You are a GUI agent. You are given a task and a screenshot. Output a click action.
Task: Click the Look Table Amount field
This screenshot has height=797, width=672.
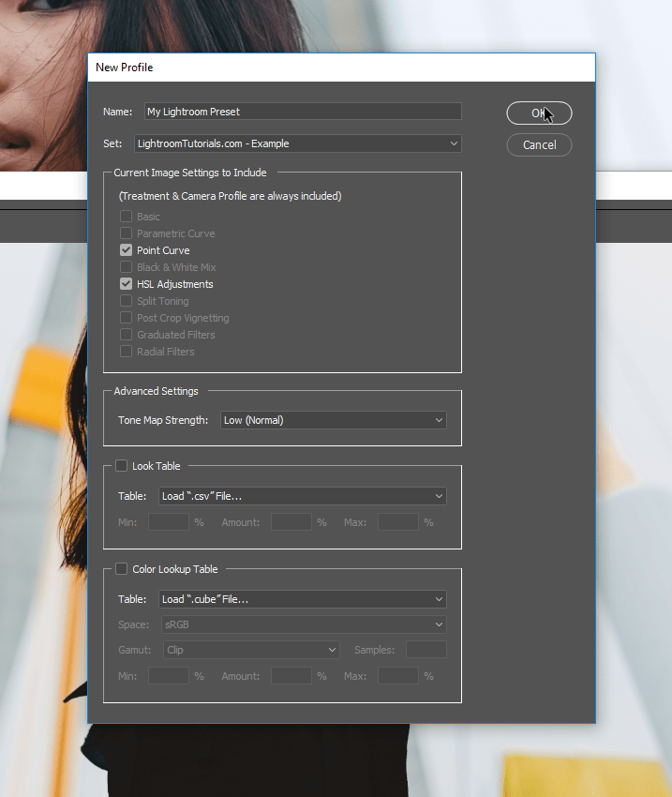pyautogui.click(x=291, y=522)
